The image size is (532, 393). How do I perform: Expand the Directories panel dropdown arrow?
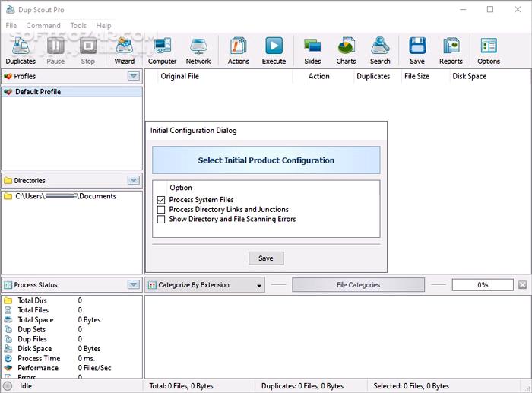134,180
